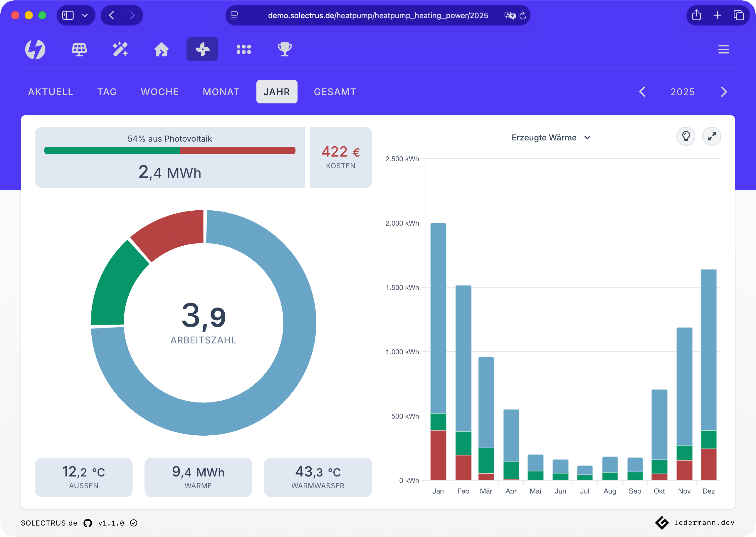The image size is (756, 537).
Task: Open the grid of dots icon
Action: [x=243, y=49]
